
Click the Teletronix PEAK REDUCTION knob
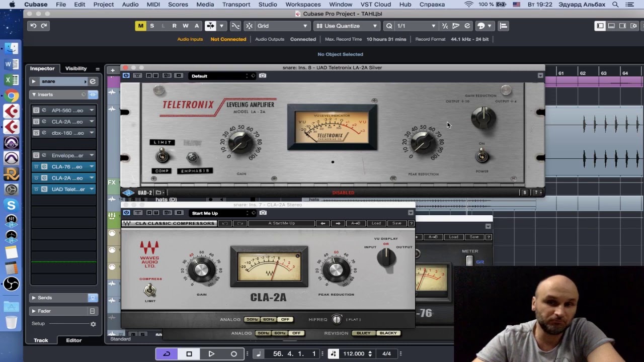[x=423, y=143]
